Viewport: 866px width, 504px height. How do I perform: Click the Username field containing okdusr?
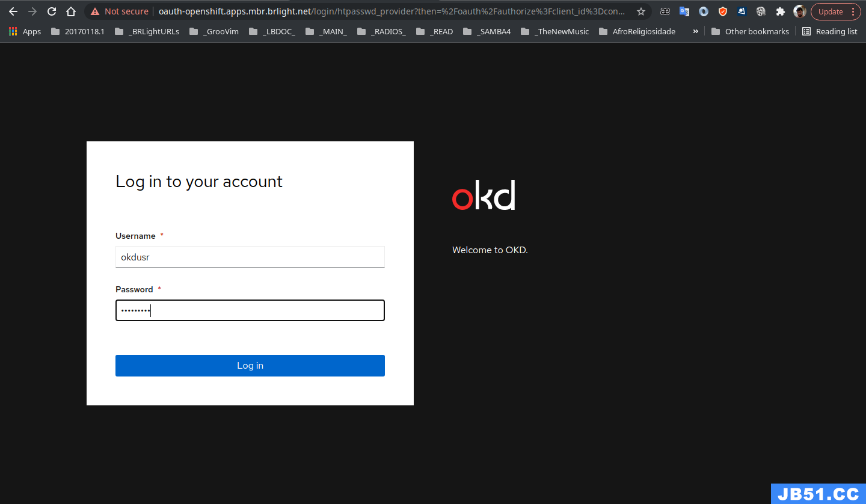250,257
